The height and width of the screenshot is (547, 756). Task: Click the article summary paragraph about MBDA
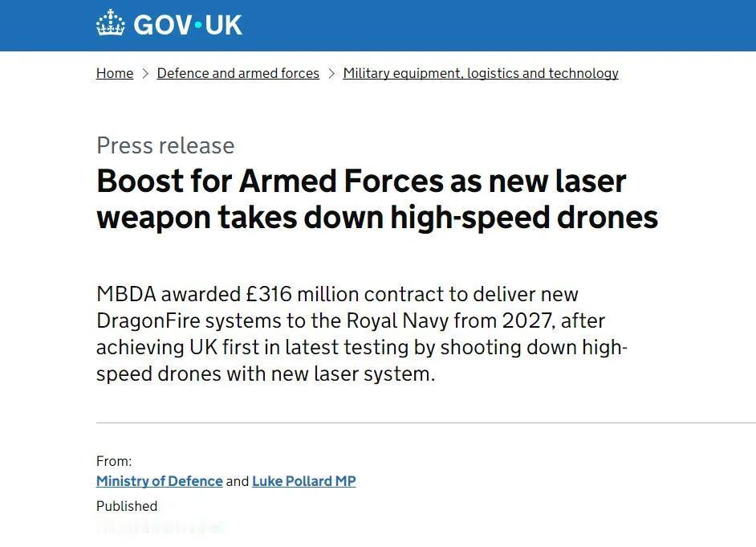pos(361,333)
